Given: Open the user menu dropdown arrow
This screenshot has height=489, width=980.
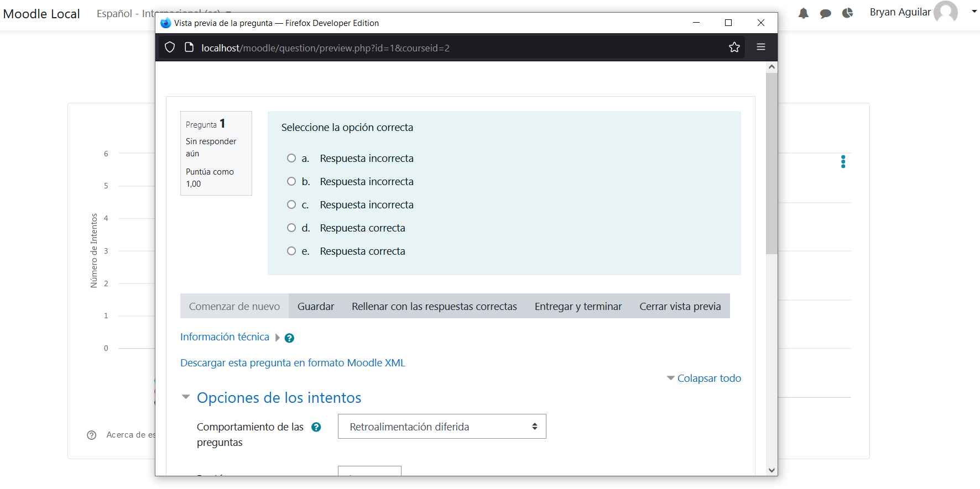Looking at the screenshot, I should [x=974, y=12].
